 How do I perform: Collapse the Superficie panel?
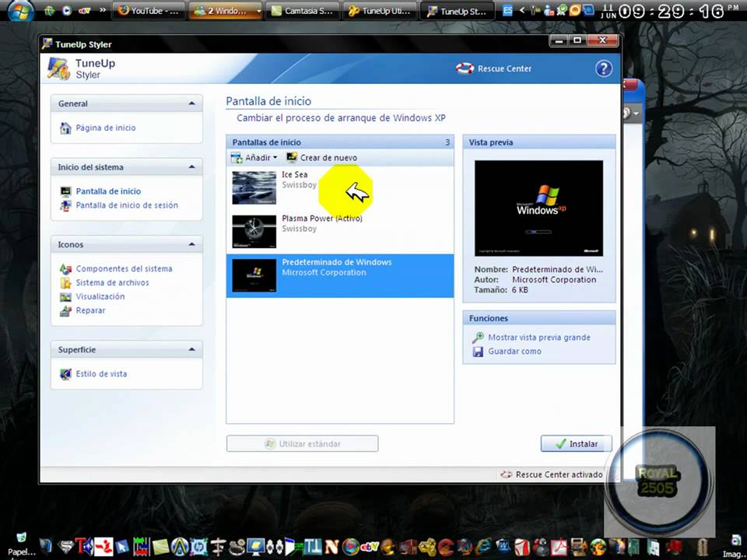coord(191,349)
